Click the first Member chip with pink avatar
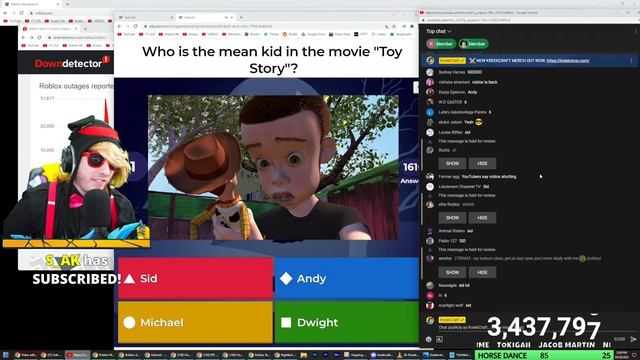The height and width of the screenshot is (360, 640). coord(441,44)
